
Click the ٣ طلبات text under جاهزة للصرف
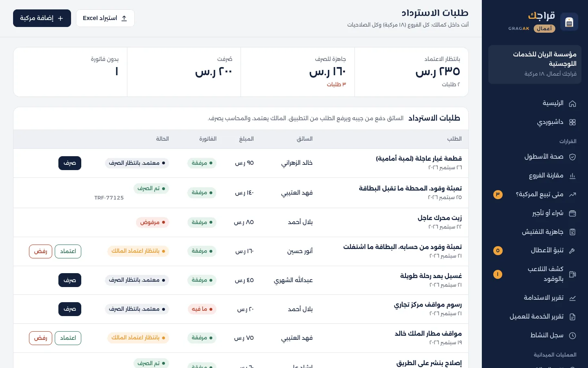coord(336,84)
